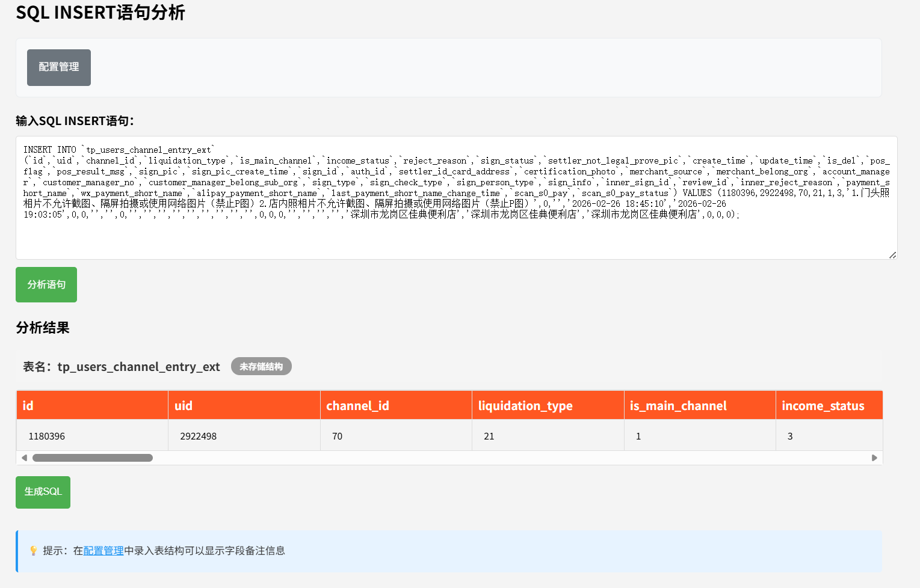Click the 配置管理 button at top

pyautogui.click(x=58, y=67)
